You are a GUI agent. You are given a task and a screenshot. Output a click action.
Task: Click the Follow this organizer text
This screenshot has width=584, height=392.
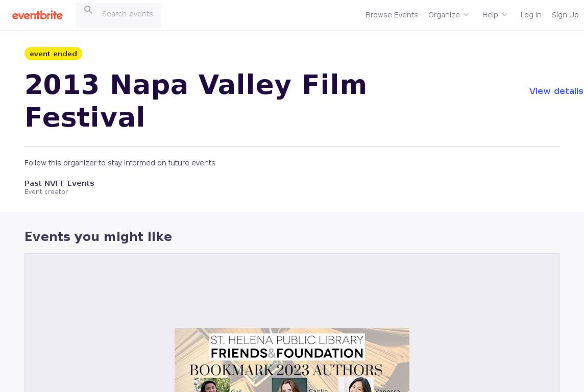pyautogui.click(x=119, y=163)
